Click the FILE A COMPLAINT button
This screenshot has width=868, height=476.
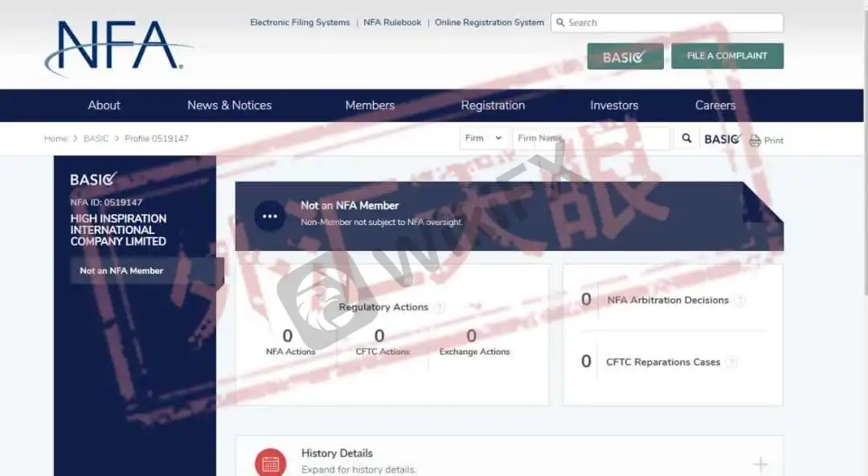coord(727,56)
